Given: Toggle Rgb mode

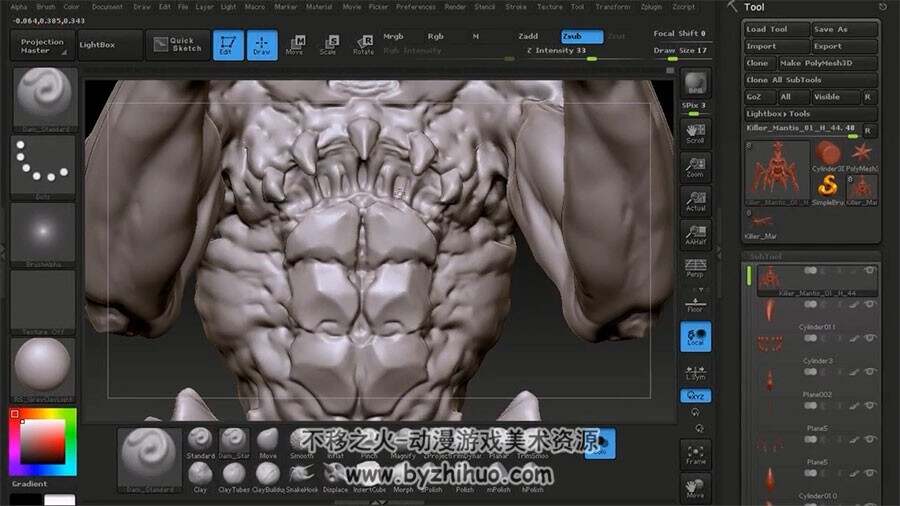Looking at the screenshot, I should 436,36.
